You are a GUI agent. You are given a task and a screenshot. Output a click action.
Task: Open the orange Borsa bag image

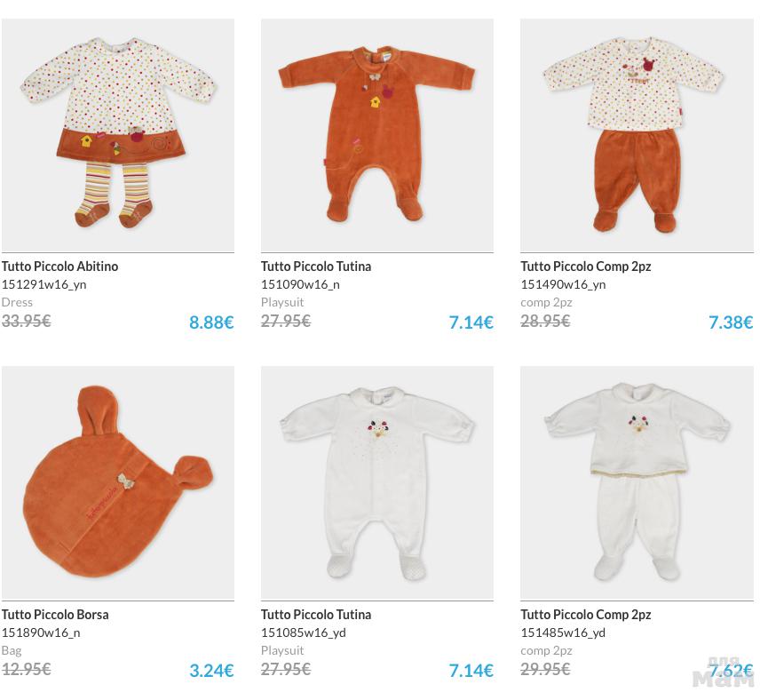(x=118, y=483)
